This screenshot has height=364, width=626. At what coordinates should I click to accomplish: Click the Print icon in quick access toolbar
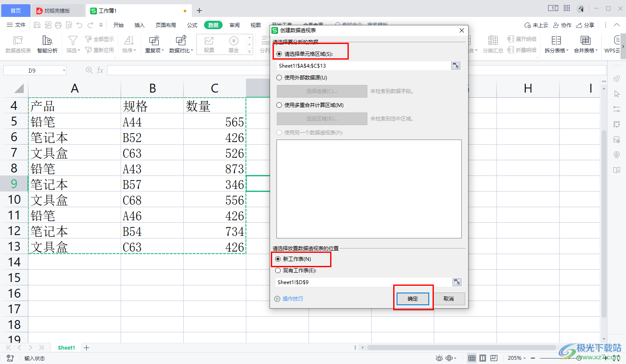coord(58,25)
